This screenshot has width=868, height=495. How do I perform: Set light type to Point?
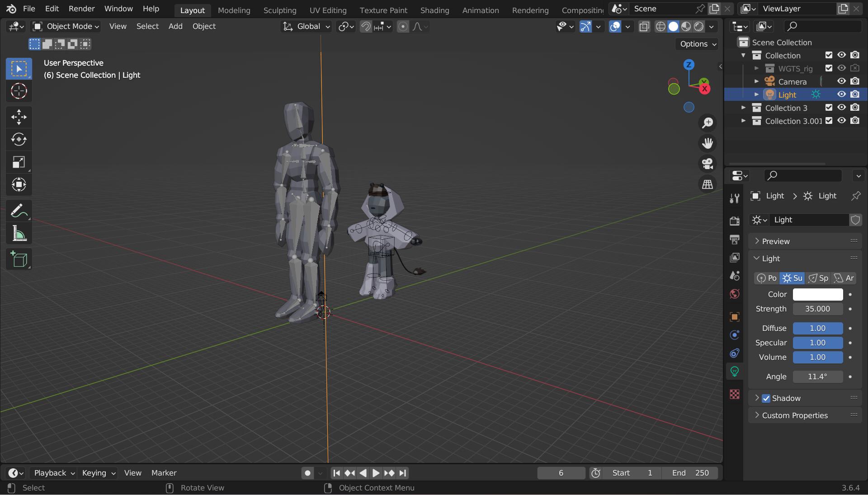point(767,278)
